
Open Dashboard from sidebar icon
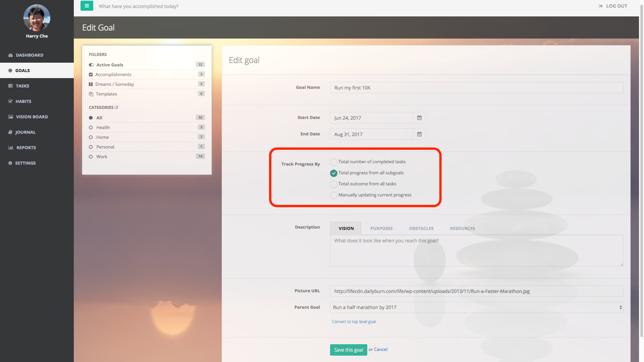pos(10,55)
